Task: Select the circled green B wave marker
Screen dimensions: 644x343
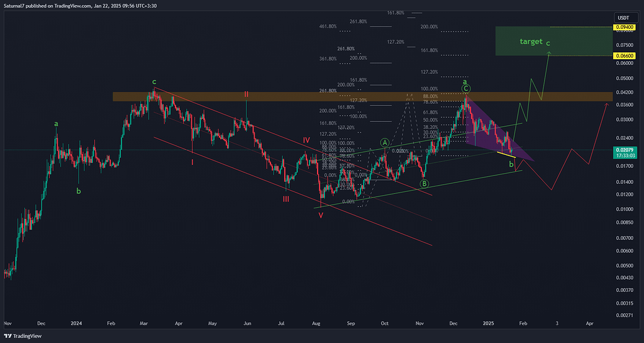Action: (x=425, y=183)
